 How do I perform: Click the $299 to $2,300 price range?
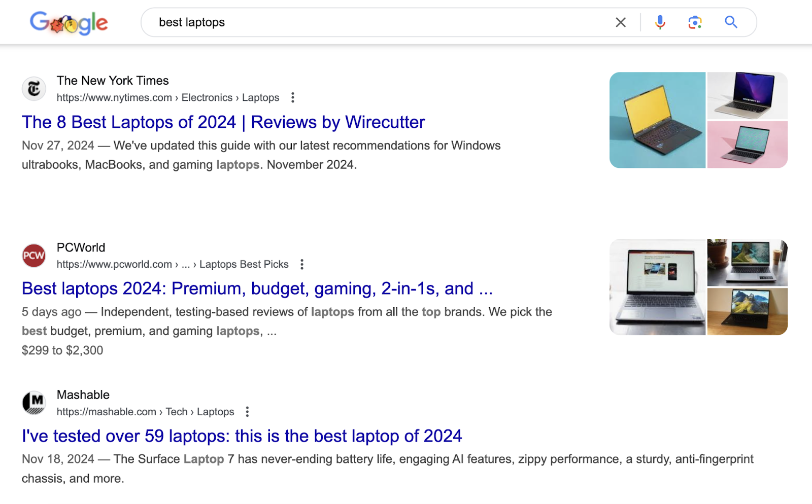(62, 350)
